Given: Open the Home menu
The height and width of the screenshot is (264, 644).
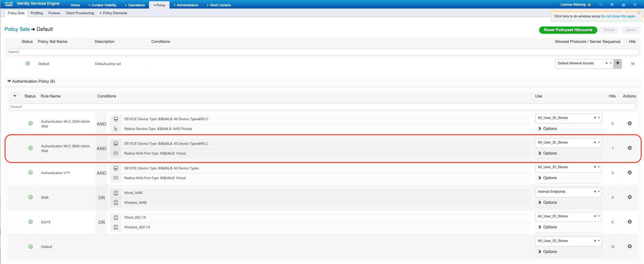Looking at the screenshot, I should [x=75, y=5].
